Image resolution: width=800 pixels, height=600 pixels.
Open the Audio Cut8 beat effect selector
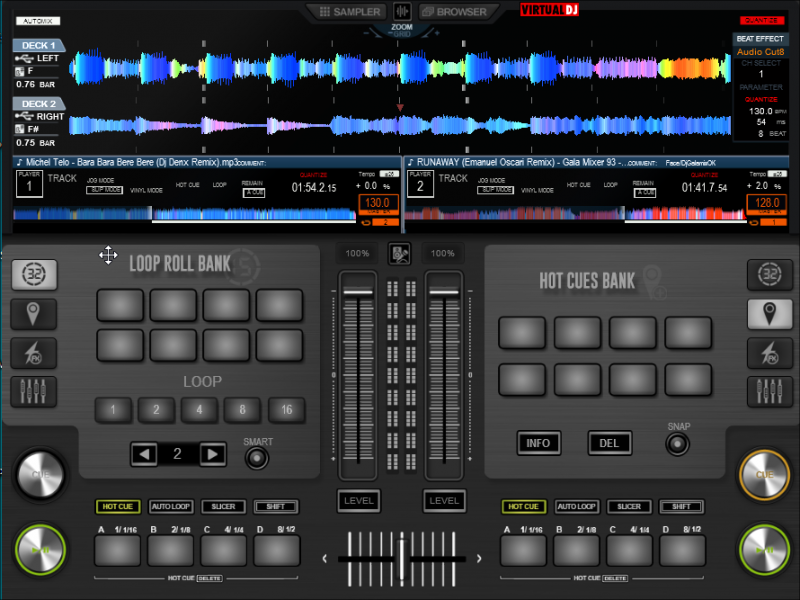(760, 52)
